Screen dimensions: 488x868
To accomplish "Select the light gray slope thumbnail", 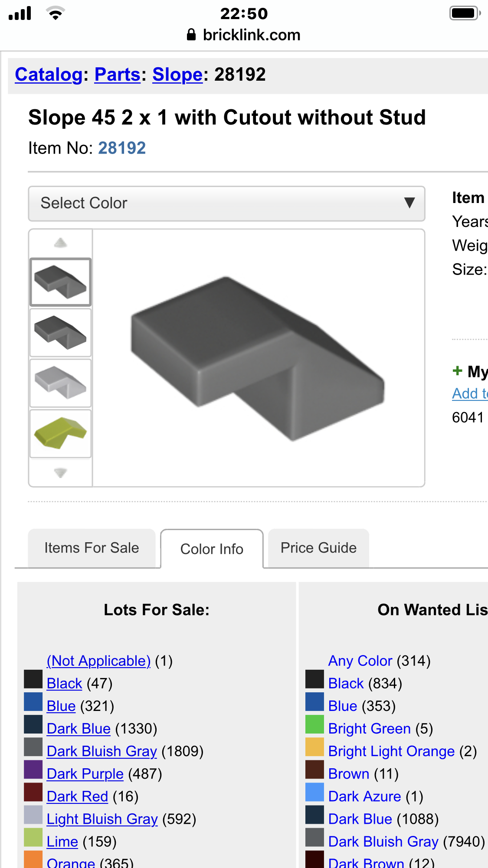I will coord(60,383).
